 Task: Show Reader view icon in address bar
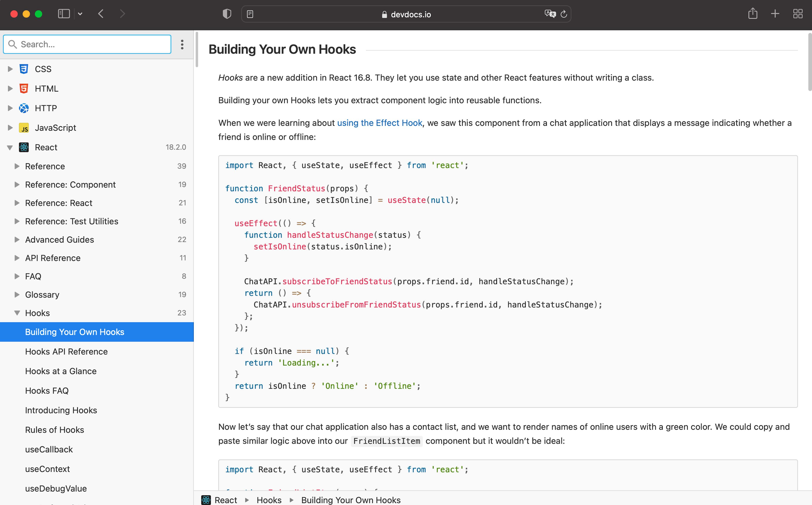(x=250, y=14)
